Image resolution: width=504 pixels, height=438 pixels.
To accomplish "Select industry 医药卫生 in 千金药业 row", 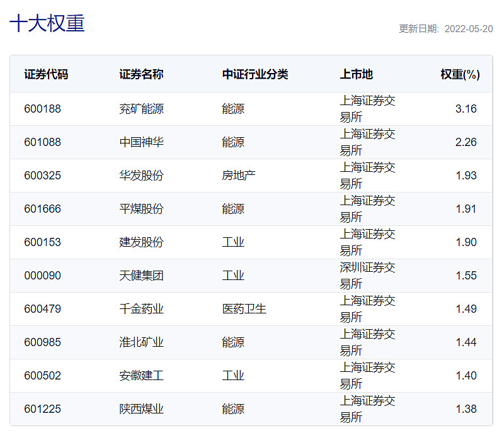I will click(244, 309).
